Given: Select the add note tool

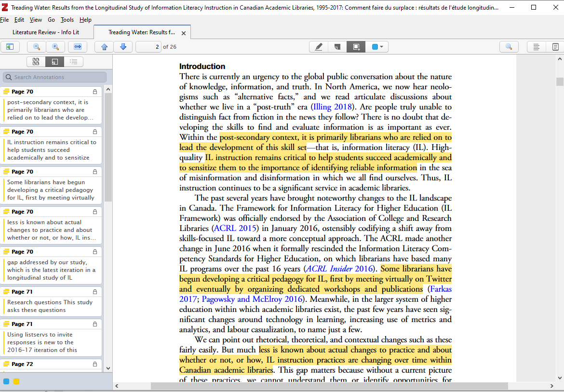Looking at the screenshot, I should [x=337, y=47].
